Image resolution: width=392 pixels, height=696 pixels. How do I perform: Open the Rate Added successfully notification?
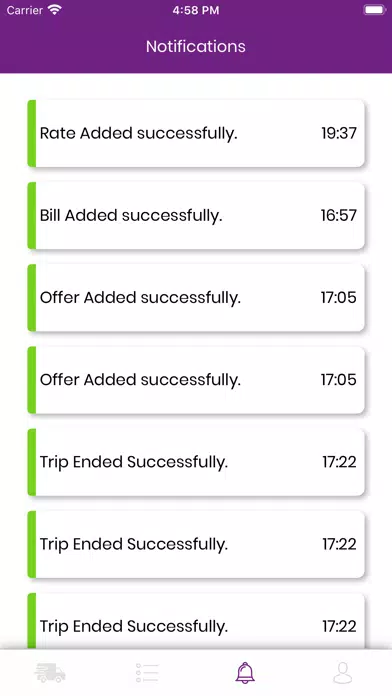[x=196, y=133]
